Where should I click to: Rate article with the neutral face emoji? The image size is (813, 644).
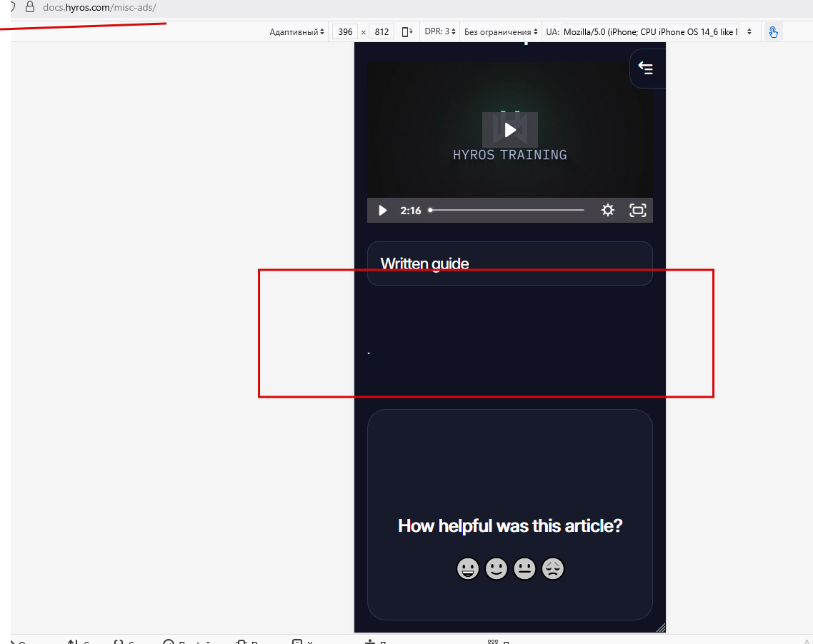(524, 568)
